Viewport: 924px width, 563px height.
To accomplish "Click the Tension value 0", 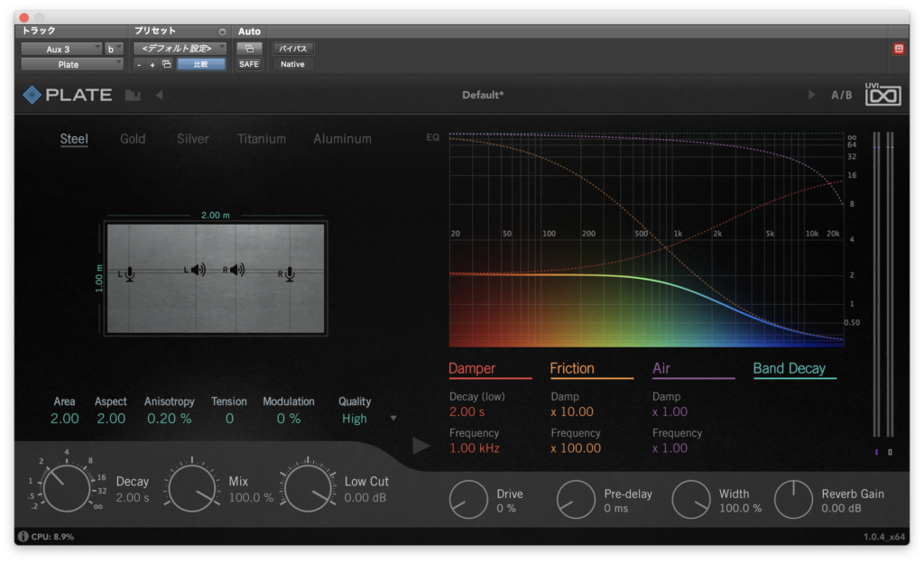I will click(229, 419).
